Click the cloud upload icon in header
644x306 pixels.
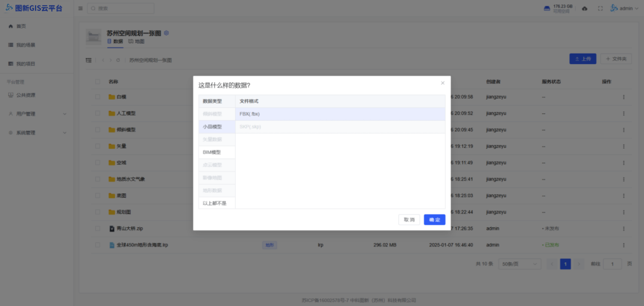(585, 8)
